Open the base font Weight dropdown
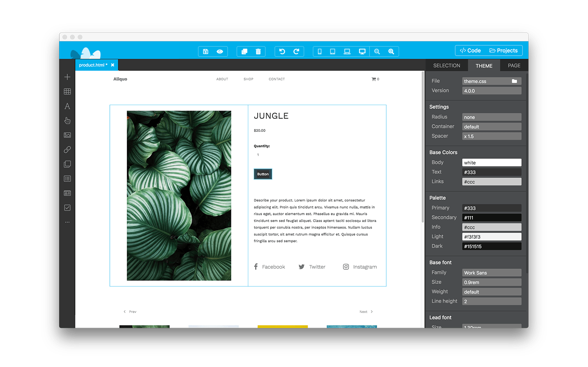Viewport: 588px width, 367px height. pyautogui.click(x=492, y=292)
